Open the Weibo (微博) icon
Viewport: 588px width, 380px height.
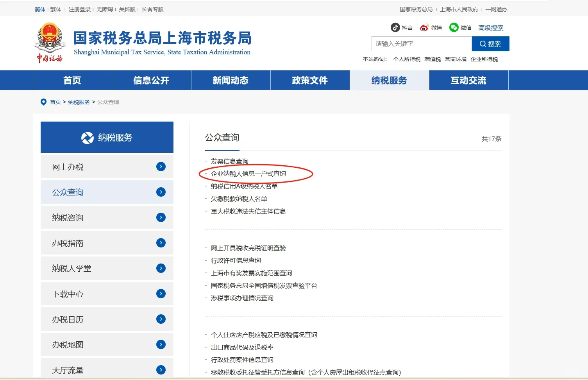pos(424,27)
